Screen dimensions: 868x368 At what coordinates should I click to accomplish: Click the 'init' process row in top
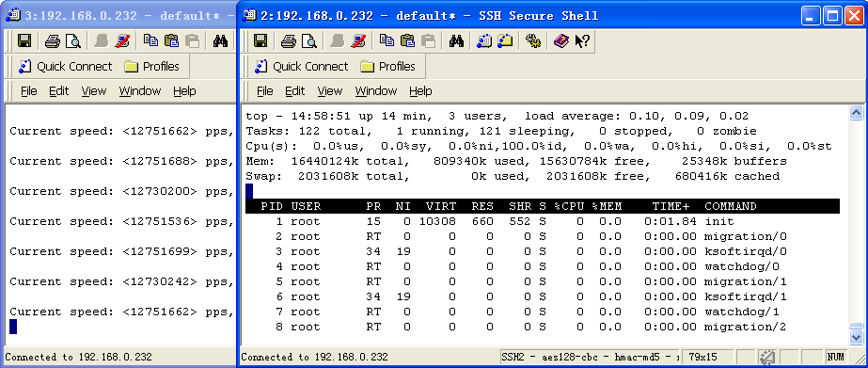tap(543, 221)
